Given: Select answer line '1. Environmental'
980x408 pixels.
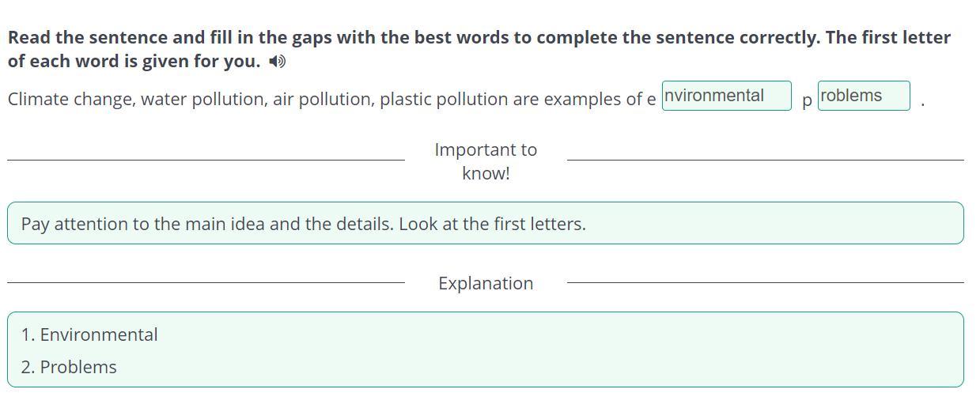Looking at the screenshot, I should pyautogui.click(x=89, y=334).
